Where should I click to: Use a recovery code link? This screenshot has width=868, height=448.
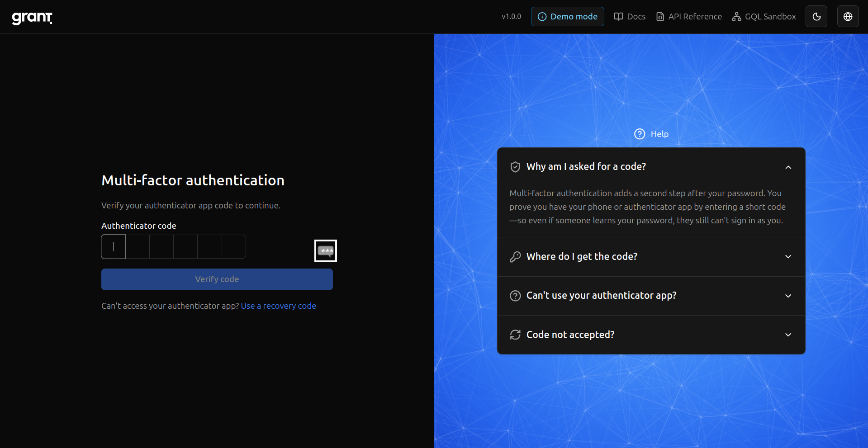pyautogui.click(x=279, y=306)
